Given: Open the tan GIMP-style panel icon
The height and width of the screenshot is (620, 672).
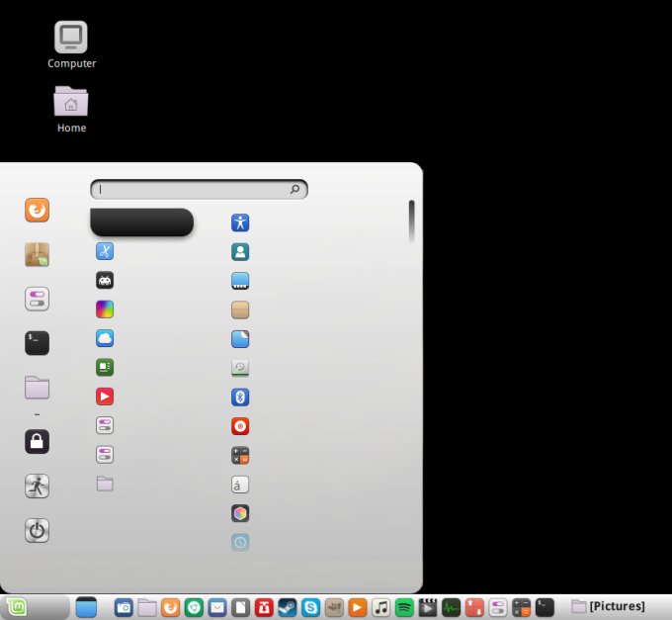Looking at the screenshot, I should (x=334, y=607).
